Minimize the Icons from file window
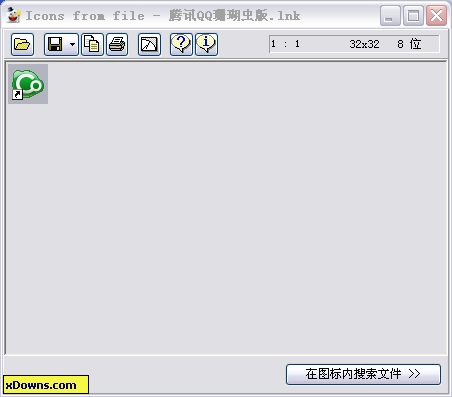 (390, 15)
